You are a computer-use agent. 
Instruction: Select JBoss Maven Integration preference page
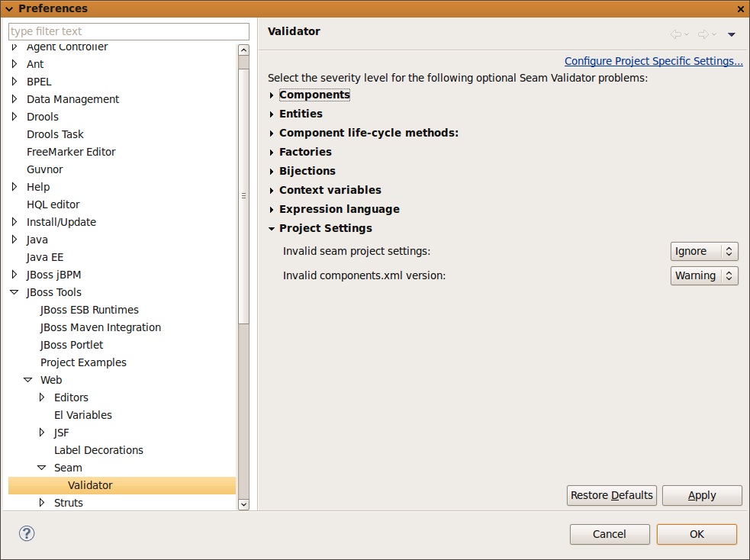coord(100,327)
